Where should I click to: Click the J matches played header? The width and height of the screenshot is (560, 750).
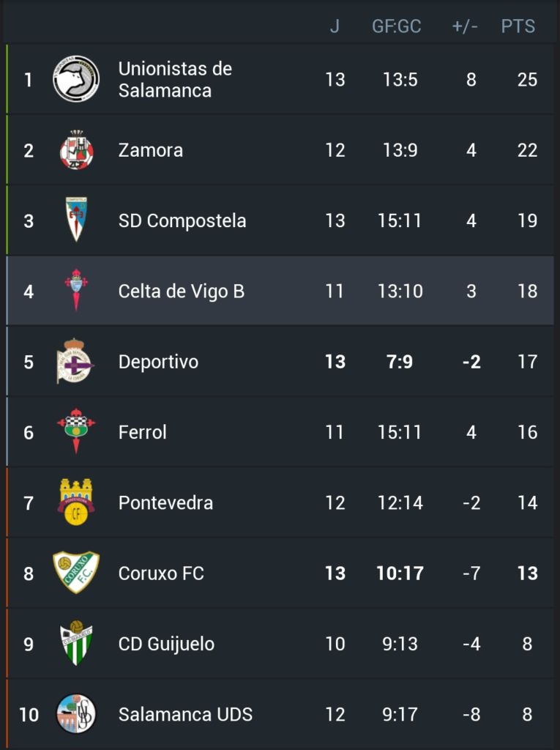tap(335, 26)
